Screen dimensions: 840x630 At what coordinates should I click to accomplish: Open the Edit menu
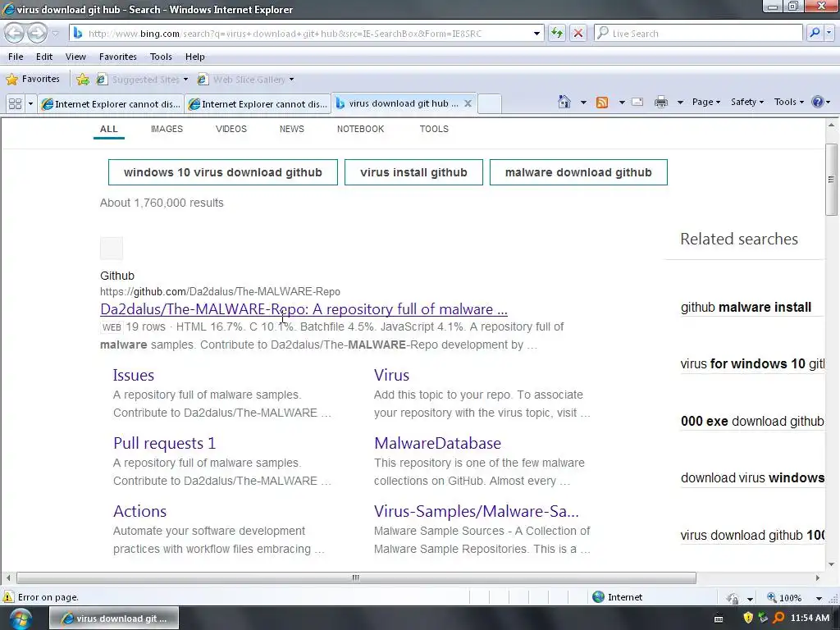pyautogui.click(x=44, y=57)
